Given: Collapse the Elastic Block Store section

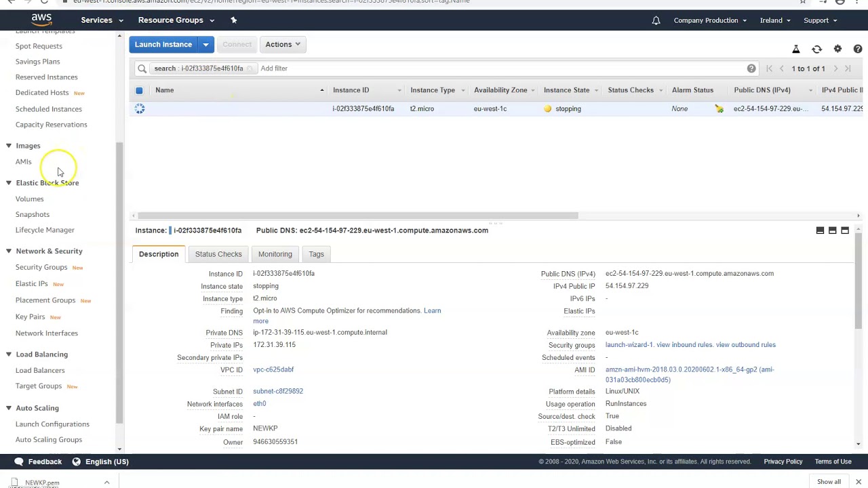Looking at the screenshot, I should [x=9, y=182].
